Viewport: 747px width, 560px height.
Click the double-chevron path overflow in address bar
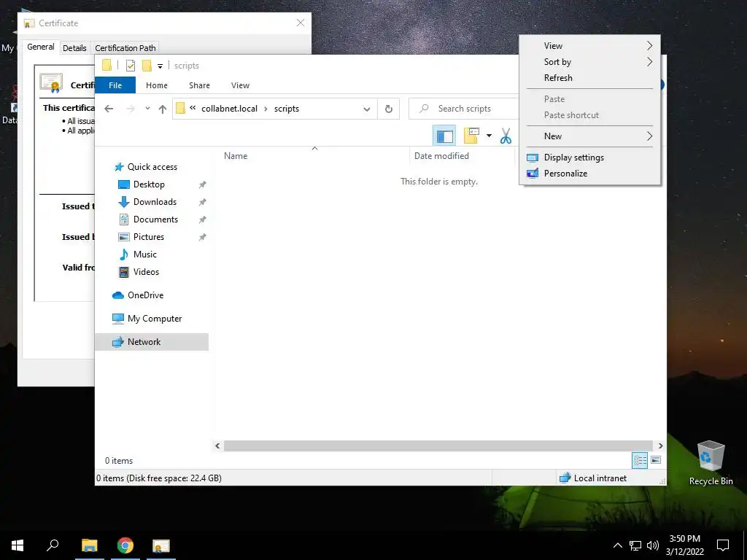pos(193,108)
